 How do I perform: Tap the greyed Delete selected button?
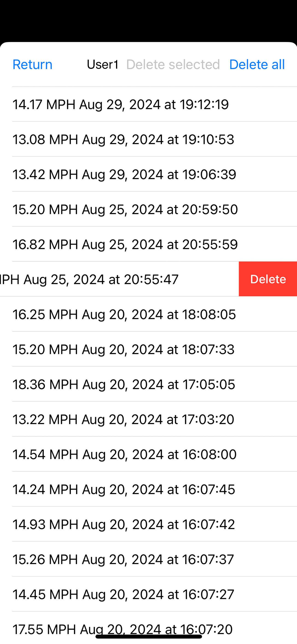click(173, 64)
